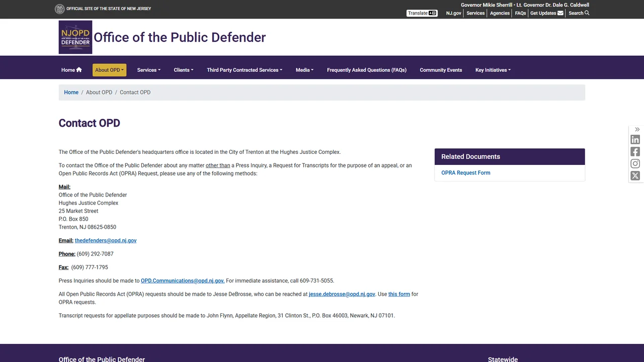The image size is (644, 362).
Task: Open the Facebook share icon
Action: pyautogui.click(x=635, y=152)
